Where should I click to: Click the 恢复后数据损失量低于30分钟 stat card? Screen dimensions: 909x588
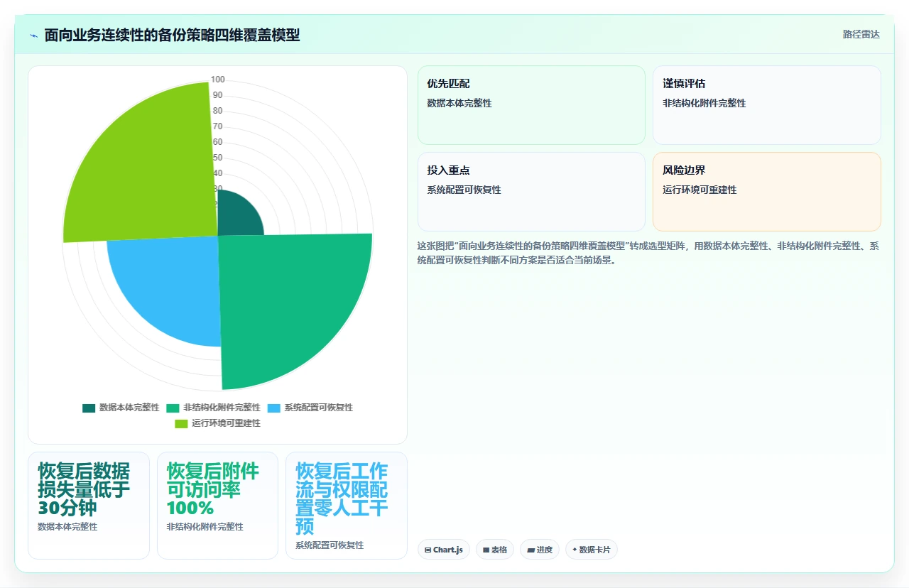[89, 506]
